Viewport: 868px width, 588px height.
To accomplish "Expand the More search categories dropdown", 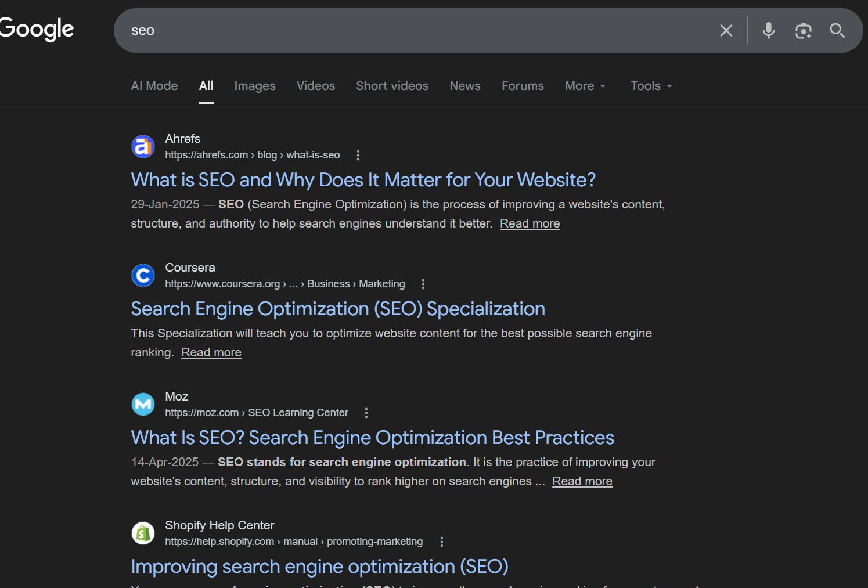I will [585, 85].
